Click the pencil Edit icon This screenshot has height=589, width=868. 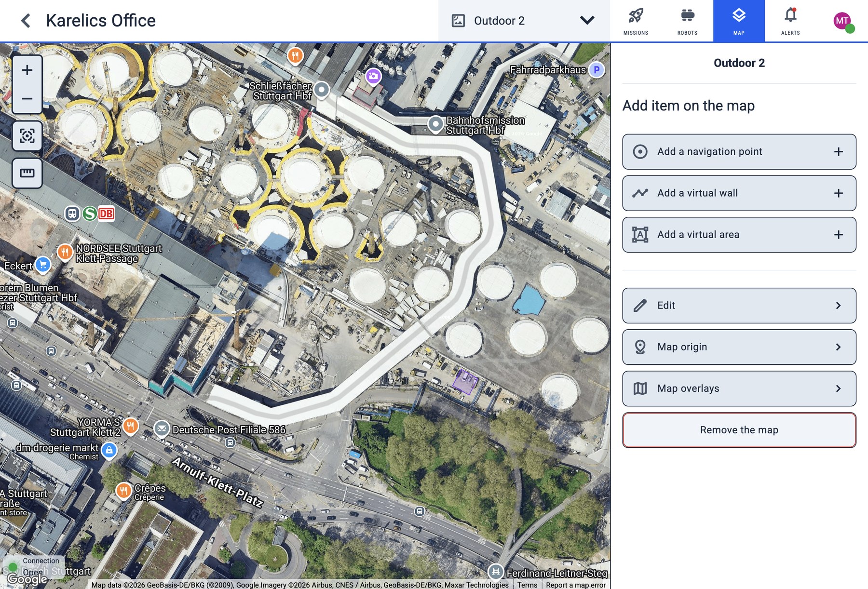click(x=640, y=306)
